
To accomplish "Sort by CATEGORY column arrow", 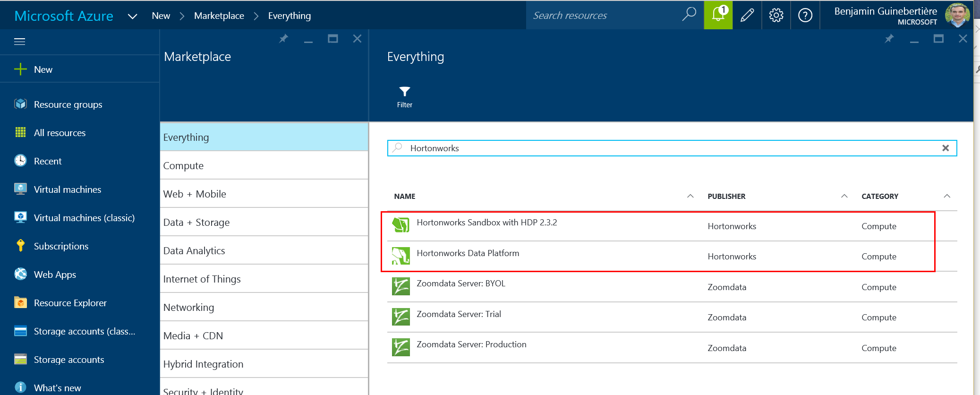I will pos(947,196).
